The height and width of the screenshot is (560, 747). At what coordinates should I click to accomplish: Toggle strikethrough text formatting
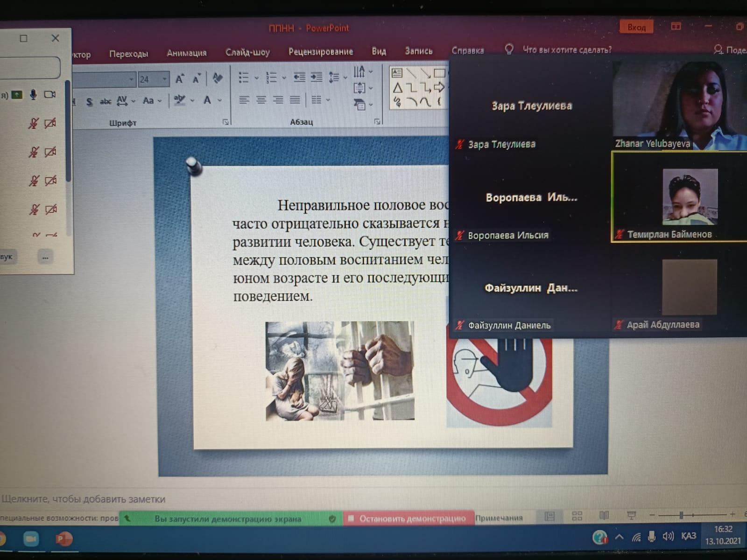point(106,101)
